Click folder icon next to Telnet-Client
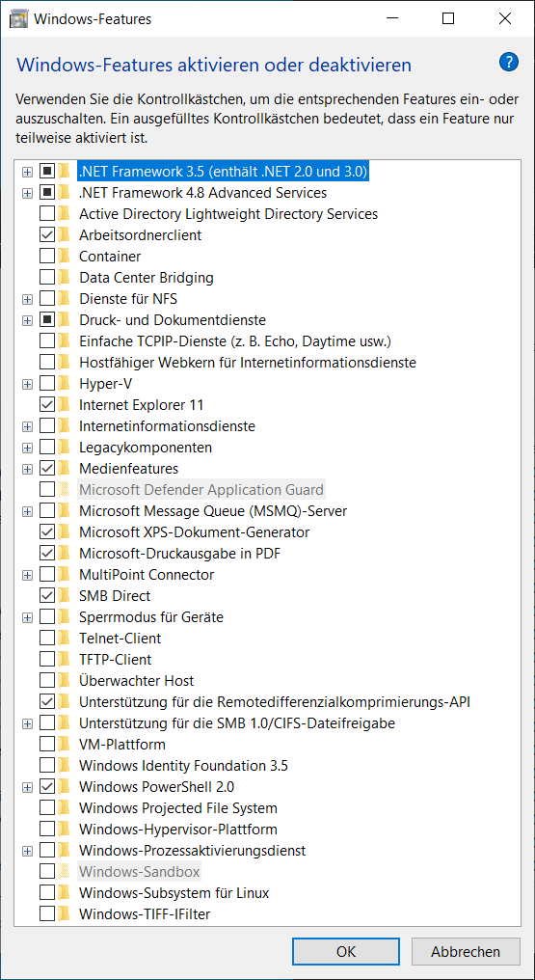Screen dimensions: 535x980 coord(65,639)
